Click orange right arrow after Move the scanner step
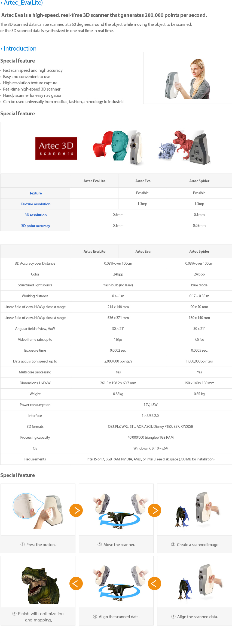 coord(155,510)
